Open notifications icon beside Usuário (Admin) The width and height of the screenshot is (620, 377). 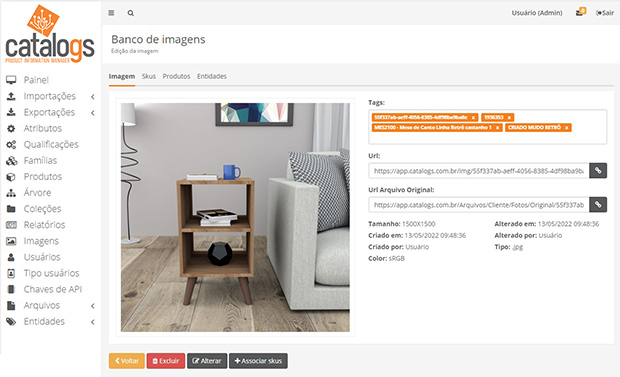(580, 12)
